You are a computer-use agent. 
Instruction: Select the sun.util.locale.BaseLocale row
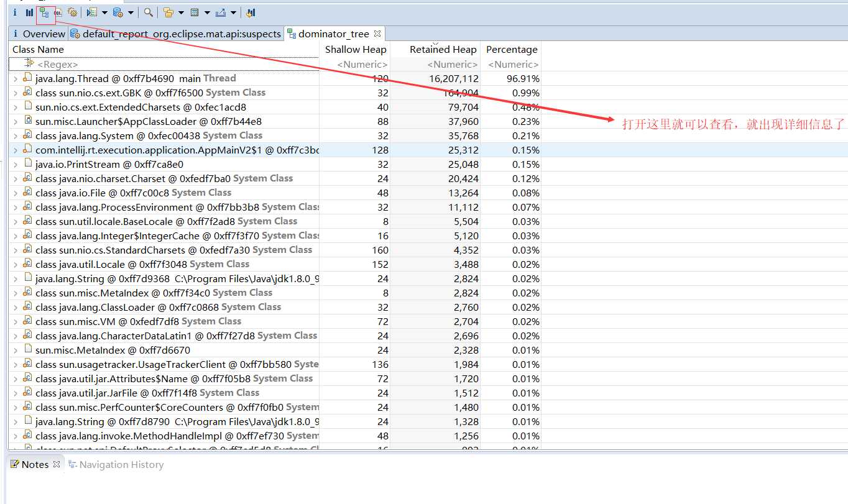tap(275, 221)
